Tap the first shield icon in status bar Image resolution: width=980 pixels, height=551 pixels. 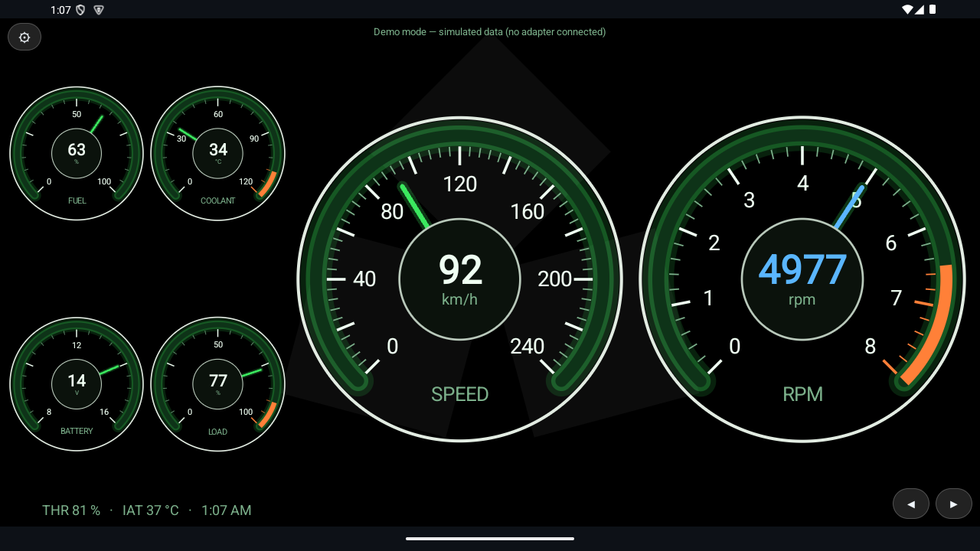coord(80,10)
